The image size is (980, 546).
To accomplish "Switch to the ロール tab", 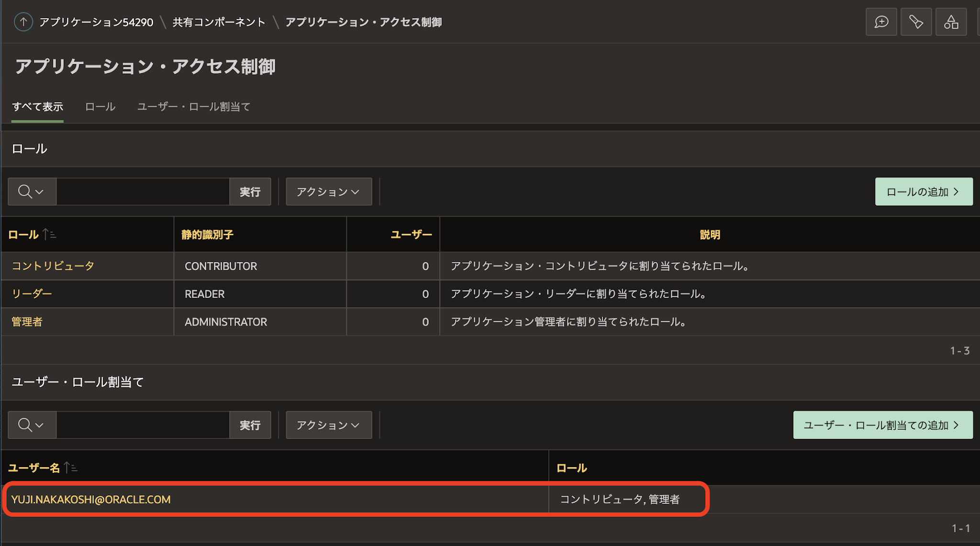I will pos(100,107).
